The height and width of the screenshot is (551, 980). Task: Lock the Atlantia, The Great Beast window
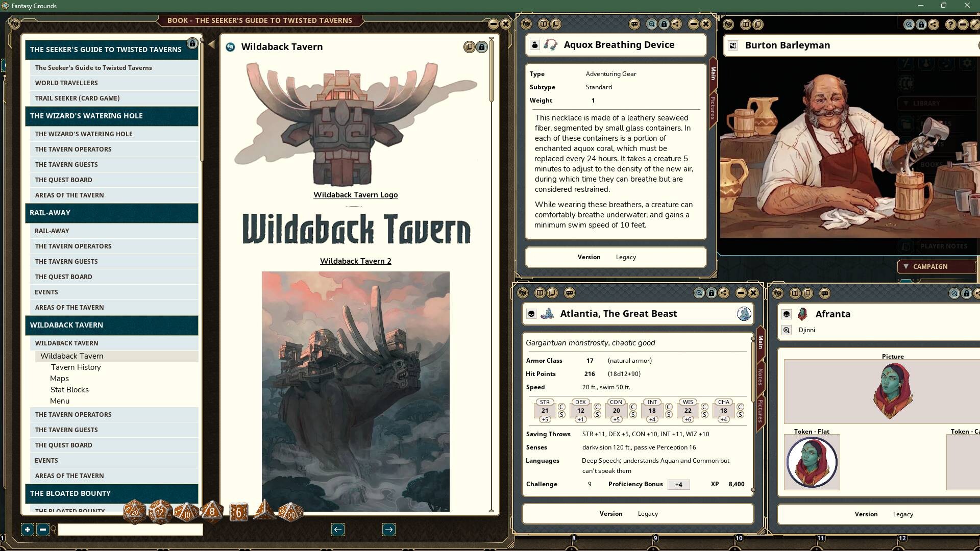712,293
